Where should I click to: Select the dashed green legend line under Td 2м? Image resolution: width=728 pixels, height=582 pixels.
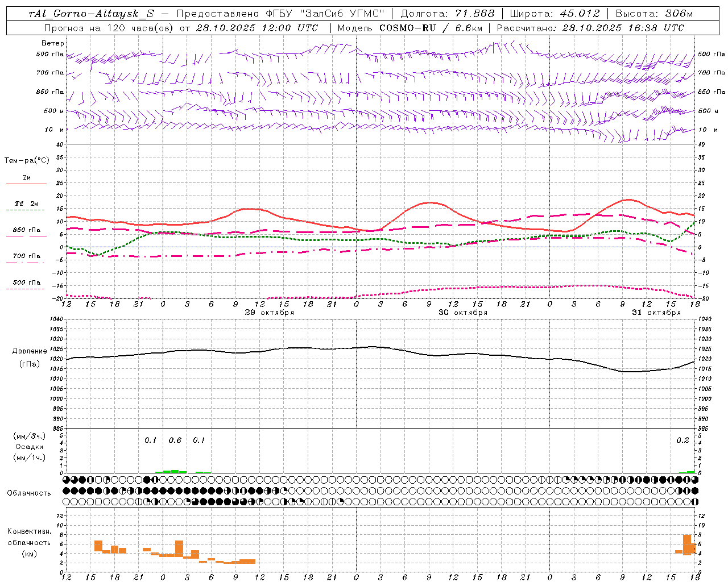coord(26,210)
